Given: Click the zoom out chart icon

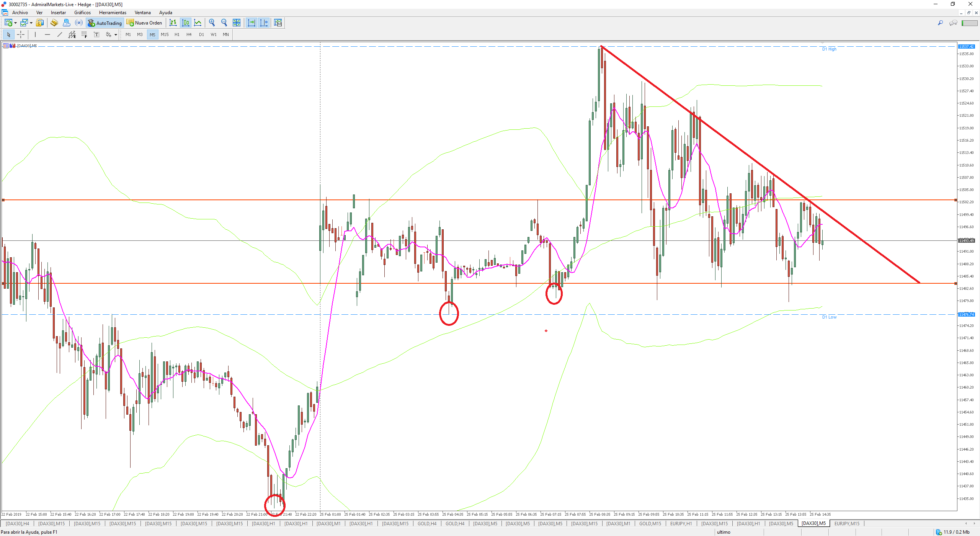Looking at the screenshot, I should [224, 23].
